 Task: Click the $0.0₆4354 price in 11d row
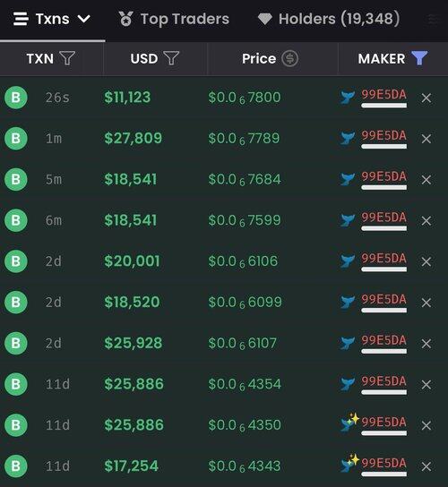(245, 384)
